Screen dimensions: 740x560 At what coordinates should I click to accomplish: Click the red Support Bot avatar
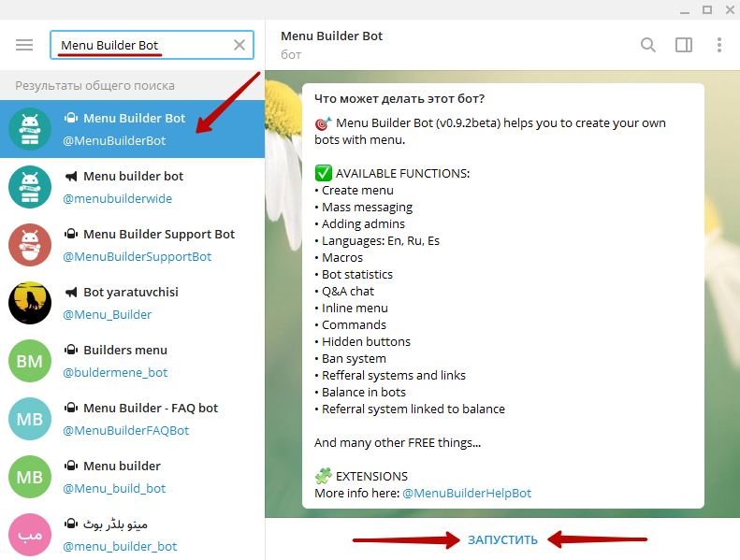coord(30,245)
